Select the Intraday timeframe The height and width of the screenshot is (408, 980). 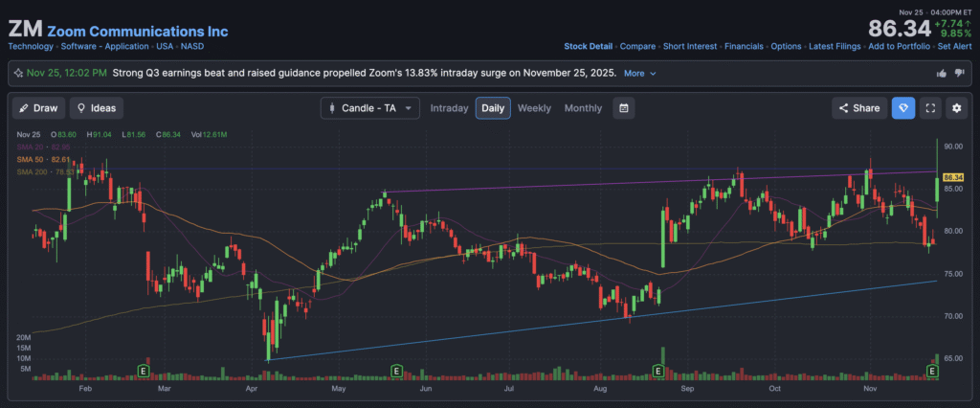[x=449, y=108]
